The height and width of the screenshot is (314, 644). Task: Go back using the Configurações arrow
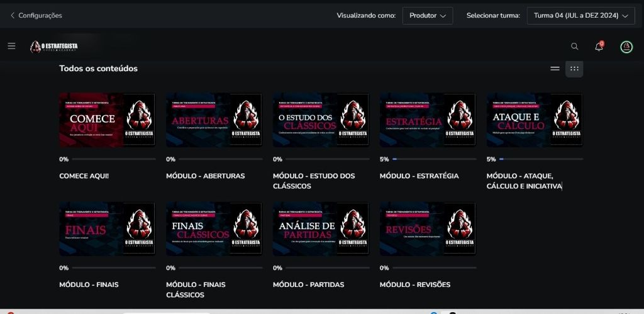click(x=13, y=16)
